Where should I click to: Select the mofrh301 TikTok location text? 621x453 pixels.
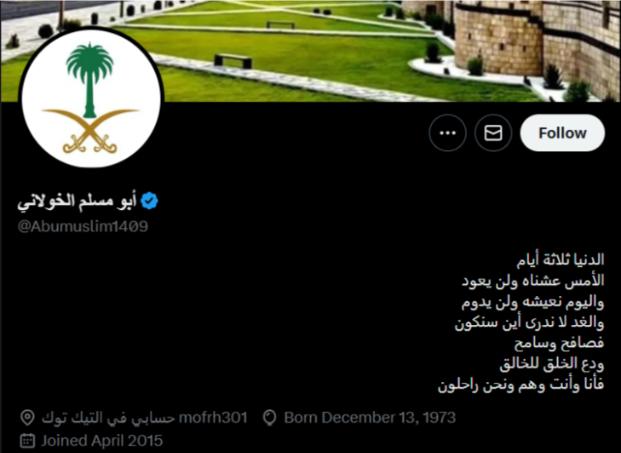144,418
